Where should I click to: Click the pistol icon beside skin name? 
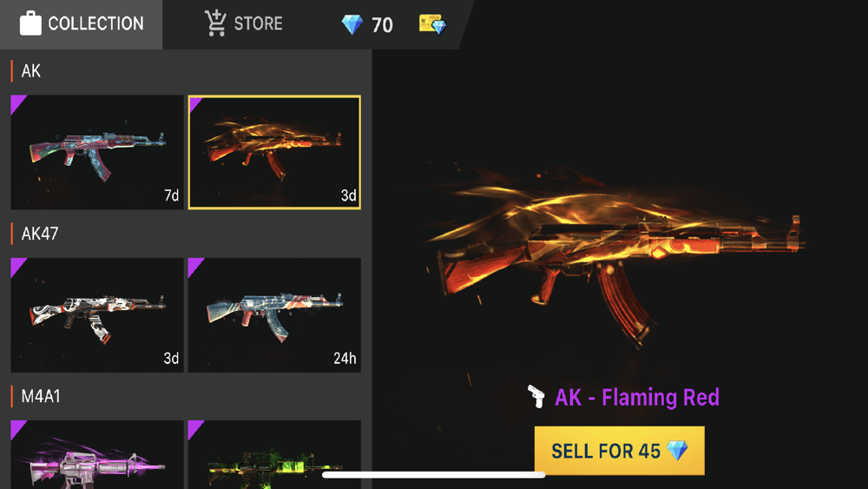tap(536, 397)
